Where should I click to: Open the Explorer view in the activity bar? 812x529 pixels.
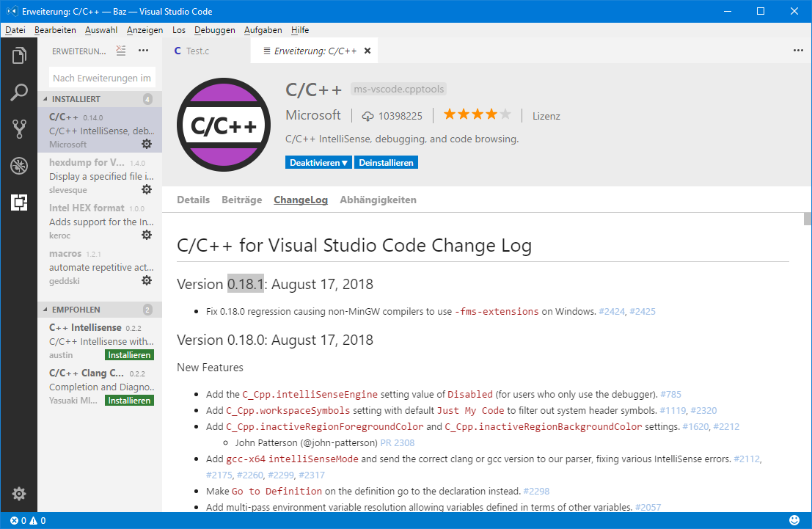(x=19, y=55)
